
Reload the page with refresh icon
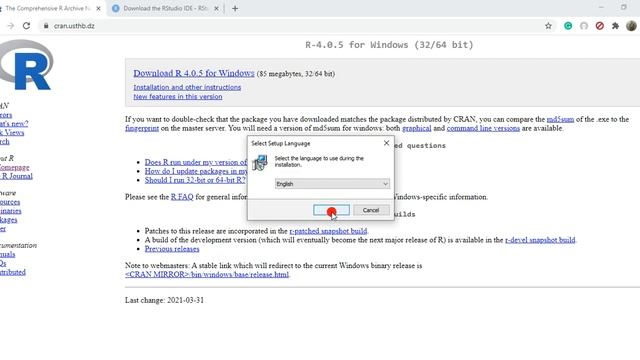[x=27, y=26]
